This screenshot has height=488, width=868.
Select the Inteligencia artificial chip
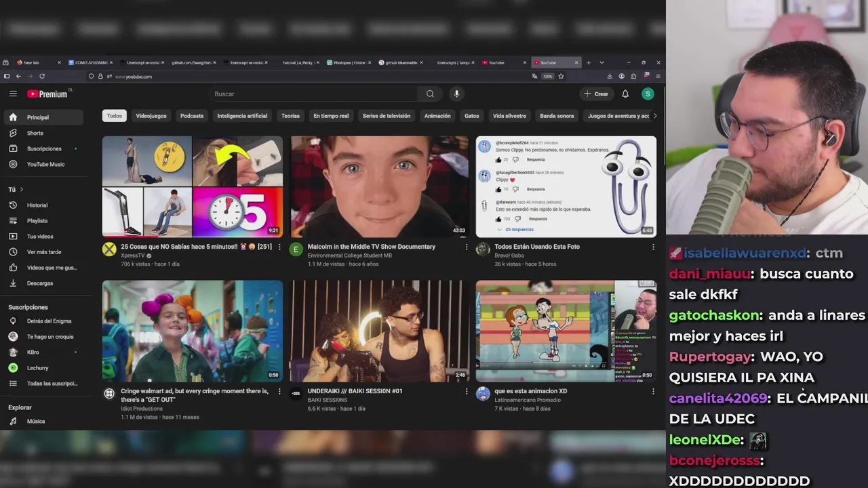[x=242, y=116]
